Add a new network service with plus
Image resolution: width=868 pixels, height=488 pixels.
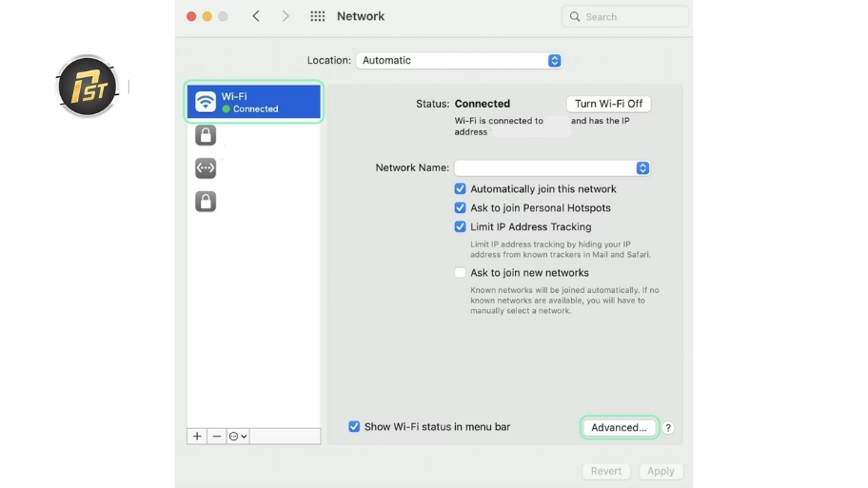197,436
